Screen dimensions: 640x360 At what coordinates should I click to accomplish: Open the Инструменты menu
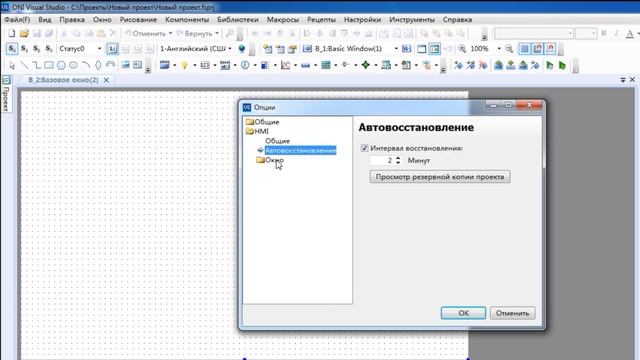click(412, 20)
